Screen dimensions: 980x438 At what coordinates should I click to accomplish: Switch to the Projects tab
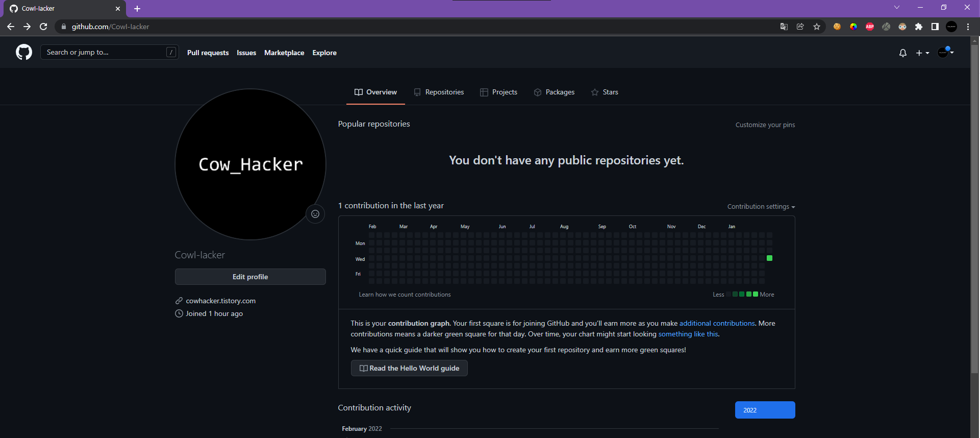tap(498, 92)
